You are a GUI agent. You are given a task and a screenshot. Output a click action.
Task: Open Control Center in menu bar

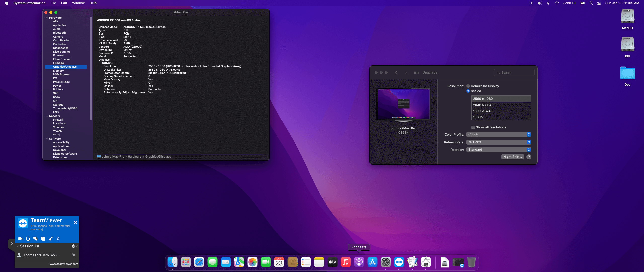599,3
